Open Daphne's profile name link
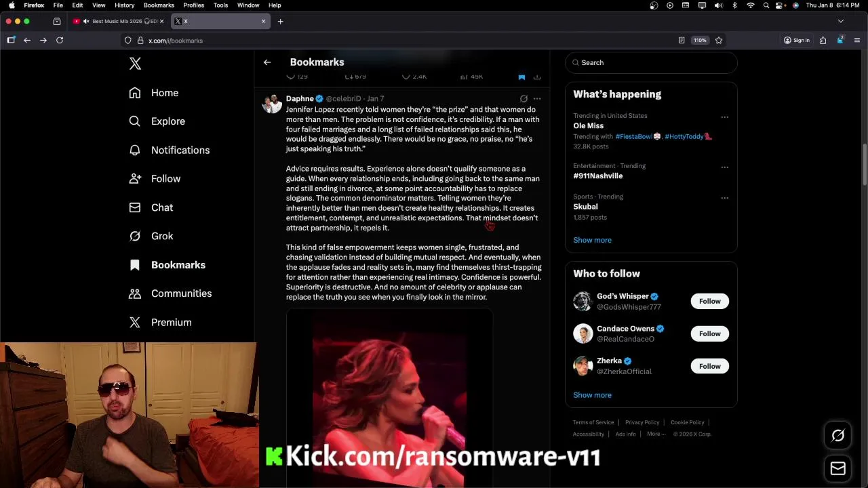The height and width of the screenshot is (488, 868). (300, 99)
